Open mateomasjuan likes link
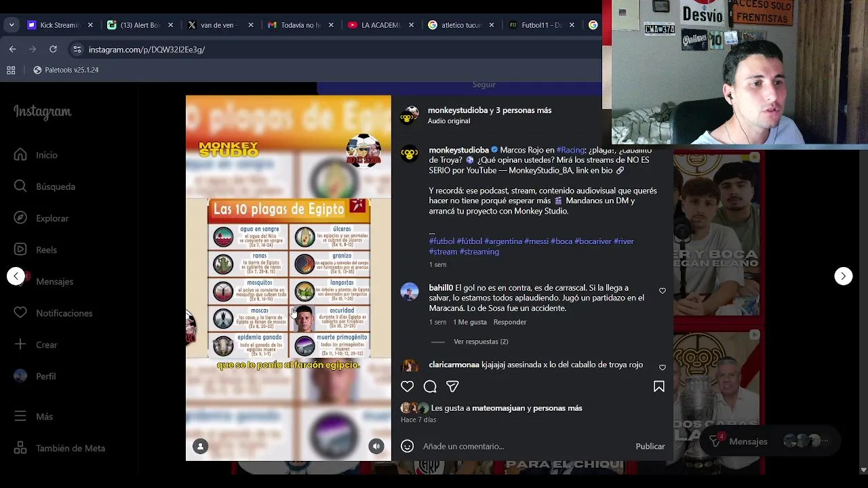The height and width of the screenshot is (488, 868). point(498,408)
